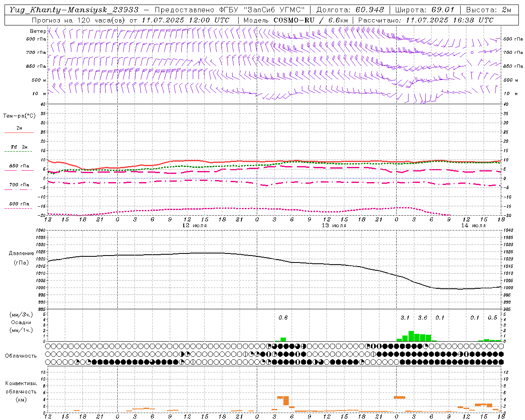This screenshot has width=525, height=420.
Task: Click the '12 июля' date label
Action: click(194, 226)
